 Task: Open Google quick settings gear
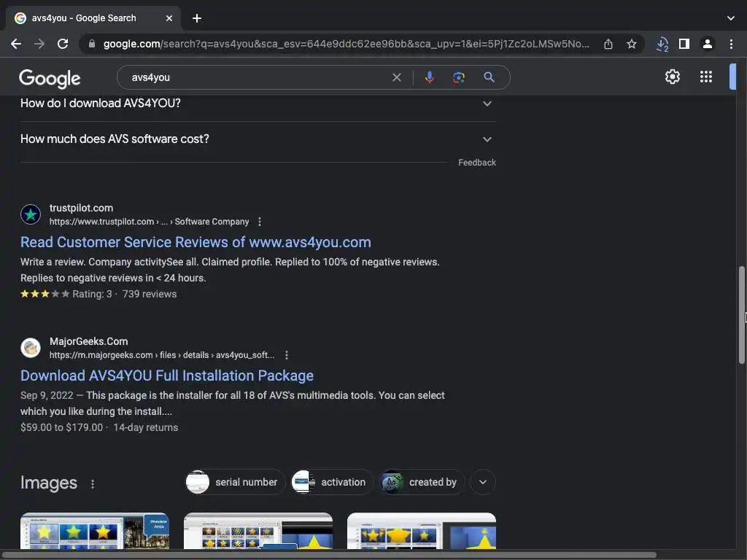pos(672,77)
